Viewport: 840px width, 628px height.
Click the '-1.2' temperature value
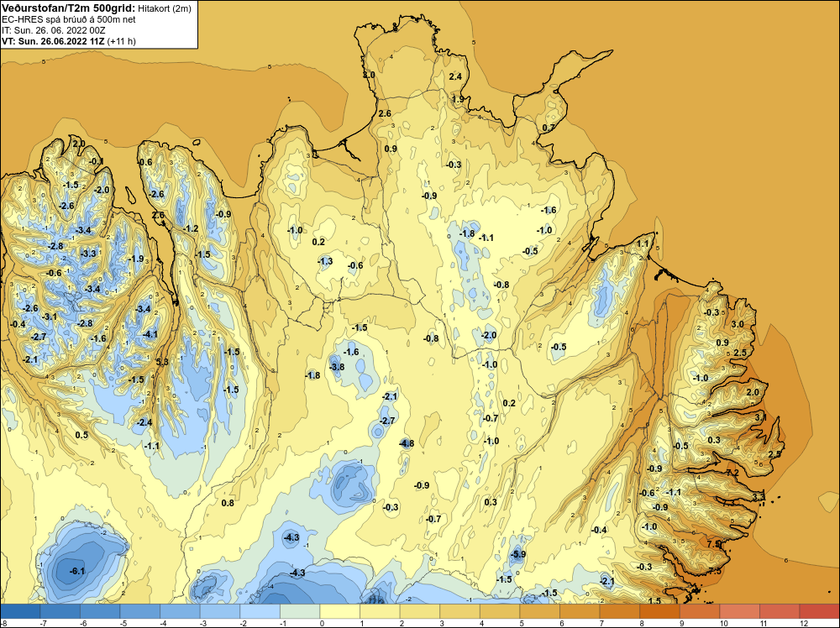point(190,228)
